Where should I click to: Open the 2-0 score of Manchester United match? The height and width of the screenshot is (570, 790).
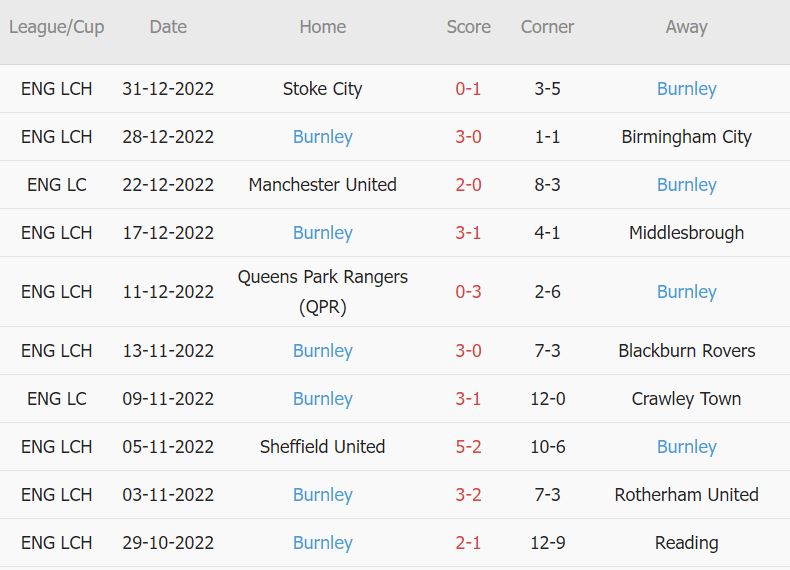click(x=468, y=185)
